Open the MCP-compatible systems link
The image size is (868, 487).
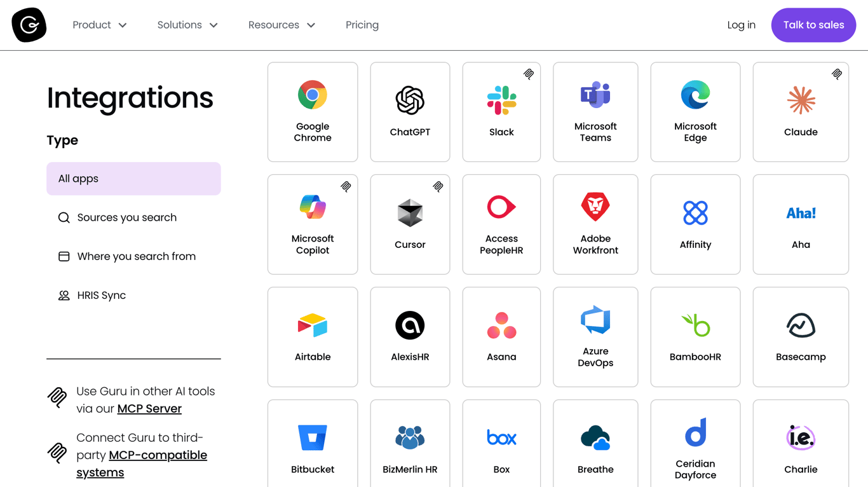click(x=142, y=464)
